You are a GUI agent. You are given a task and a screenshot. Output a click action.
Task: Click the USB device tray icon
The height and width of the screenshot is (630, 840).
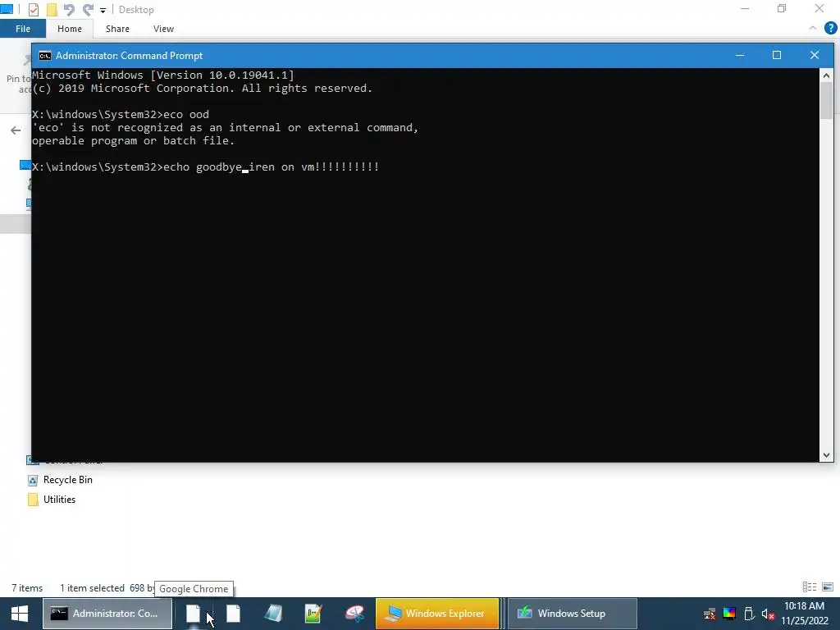point(749,614)
